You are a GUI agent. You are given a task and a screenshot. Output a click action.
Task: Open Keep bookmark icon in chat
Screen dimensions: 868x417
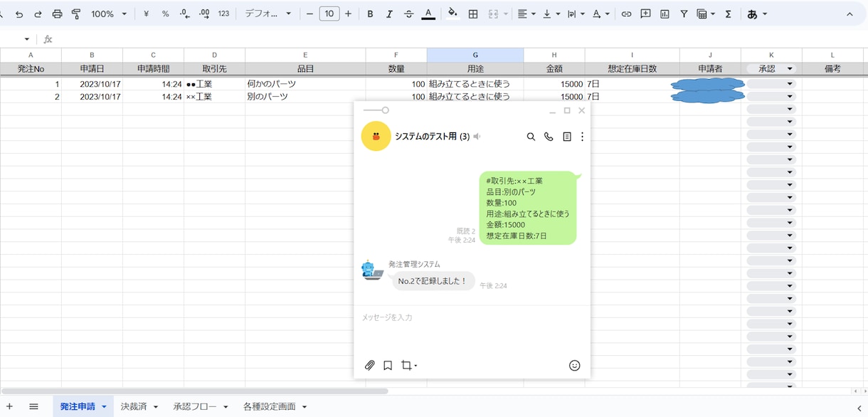[388, 365]
